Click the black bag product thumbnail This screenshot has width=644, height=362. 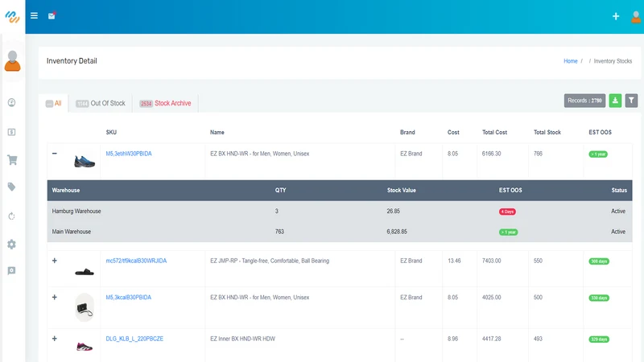[x=85, y=307]
